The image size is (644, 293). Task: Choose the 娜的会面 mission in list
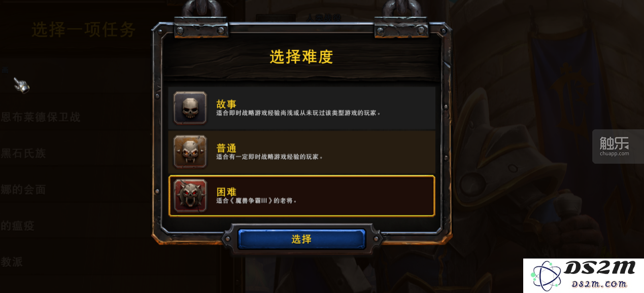[x=23, y=190]
